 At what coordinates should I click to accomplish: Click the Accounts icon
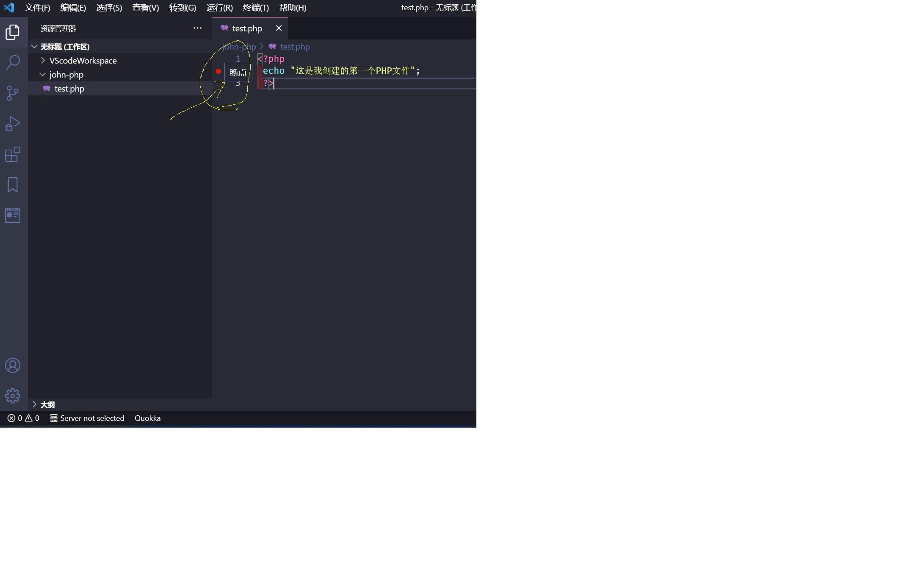click(x=13, y=365)
